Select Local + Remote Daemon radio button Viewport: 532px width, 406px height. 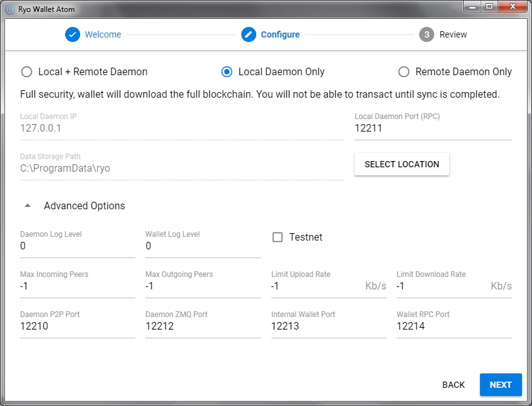[x=26, y=72]
